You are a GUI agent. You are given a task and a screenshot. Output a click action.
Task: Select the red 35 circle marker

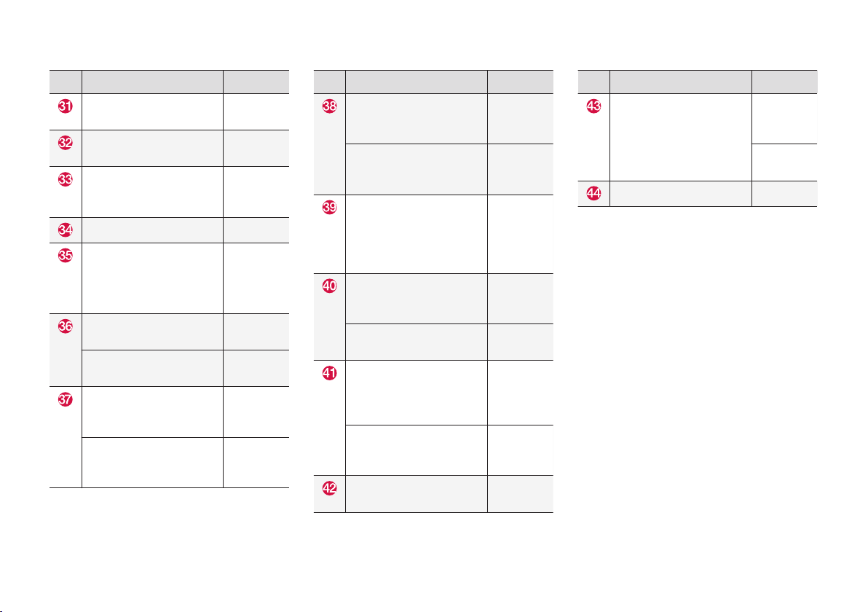click(66, 255)
